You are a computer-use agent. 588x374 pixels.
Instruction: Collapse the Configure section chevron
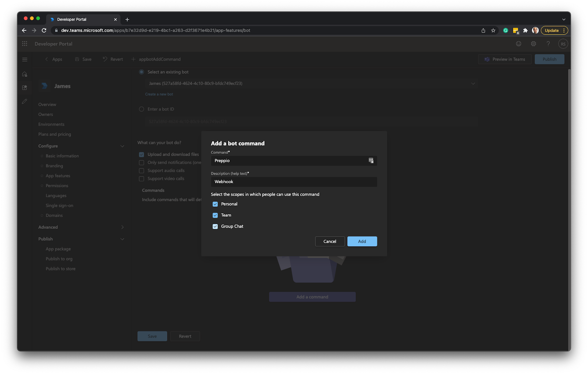click(x=122, y=146)
